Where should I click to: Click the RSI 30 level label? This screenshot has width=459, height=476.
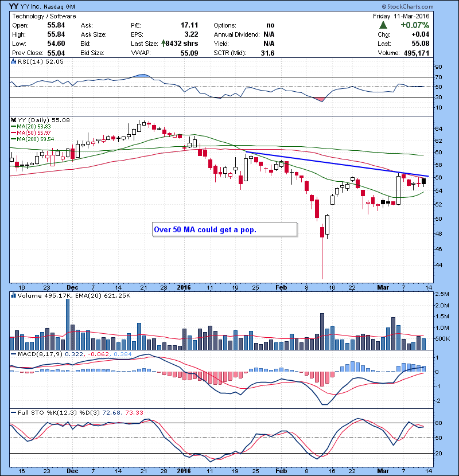pos(438,97)
